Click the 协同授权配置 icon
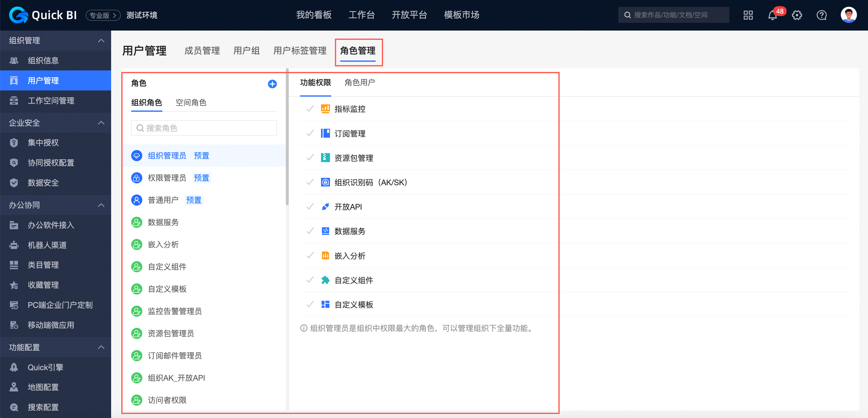 click(x=14, y=163)
